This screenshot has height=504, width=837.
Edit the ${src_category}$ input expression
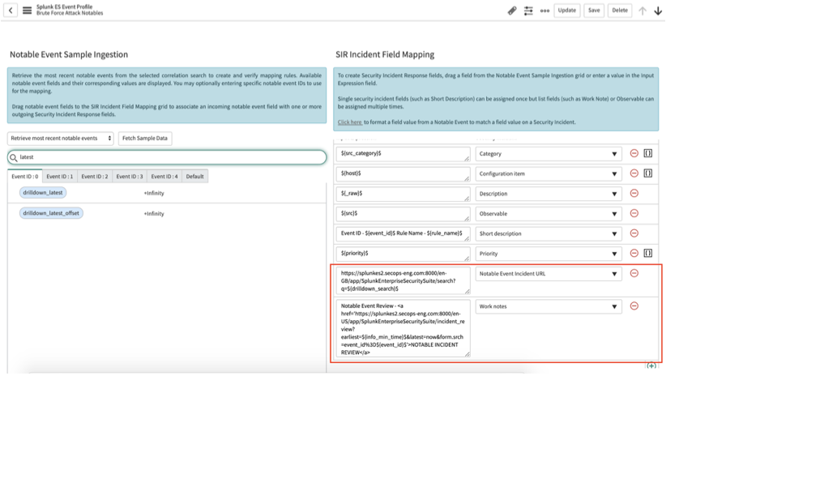coord(403,154)
